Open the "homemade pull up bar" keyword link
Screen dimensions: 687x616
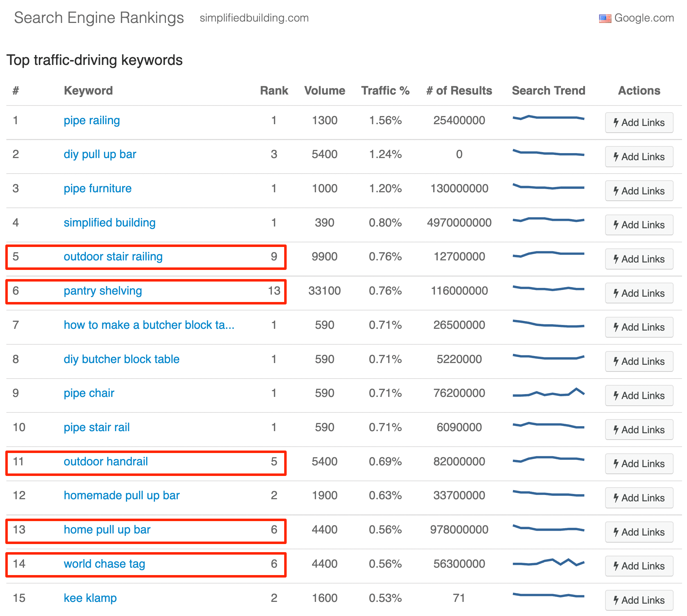pyautogui.click(x=121, y=495)
